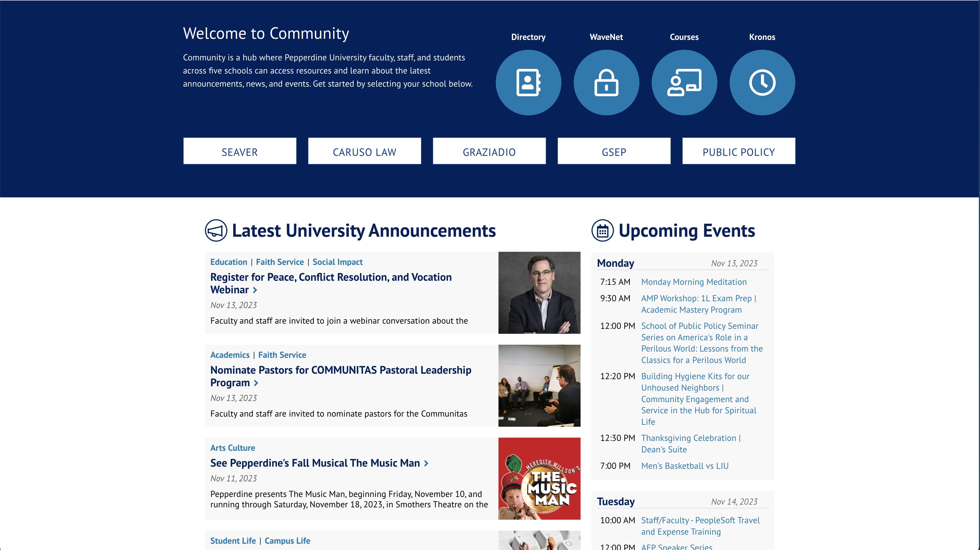Viewport: 980px width, 550px height.
Task: Click the webinar speaker portrait photo
Action: click(x=539, y=293)
